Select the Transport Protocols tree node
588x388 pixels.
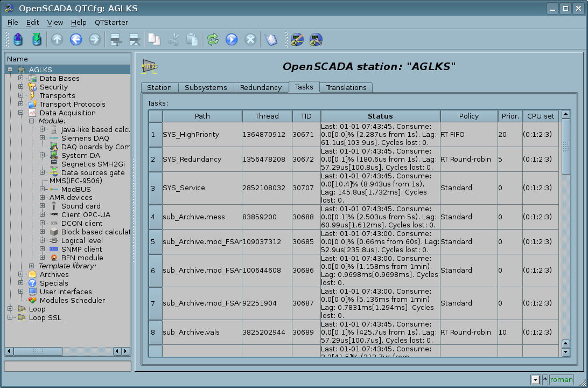point(72,105)
